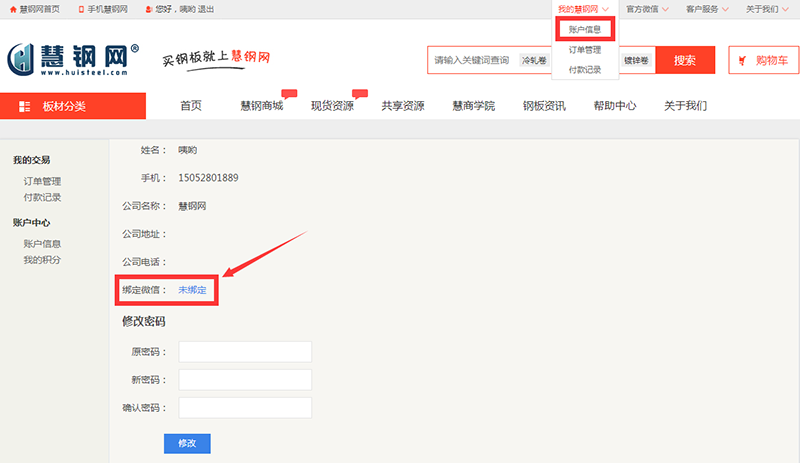The width and height of the screenshot is (800, 463).
Task: Focus the keyword search input field
Action: click(474, 60)
